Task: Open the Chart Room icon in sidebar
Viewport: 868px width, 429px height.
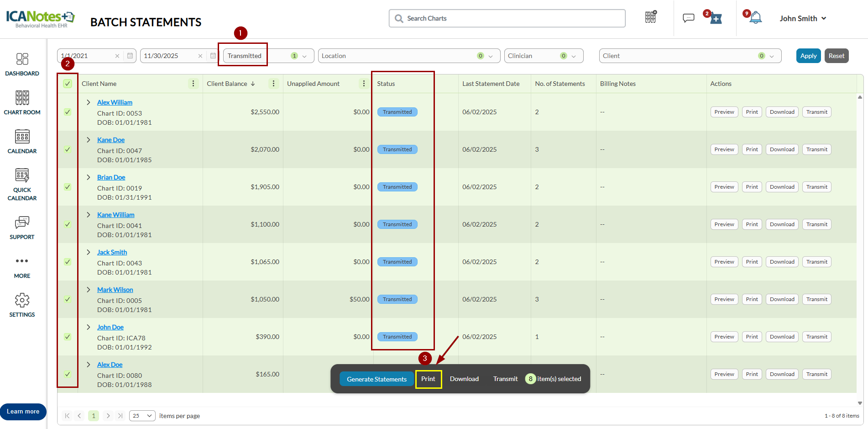Action: tap(22, 102)
